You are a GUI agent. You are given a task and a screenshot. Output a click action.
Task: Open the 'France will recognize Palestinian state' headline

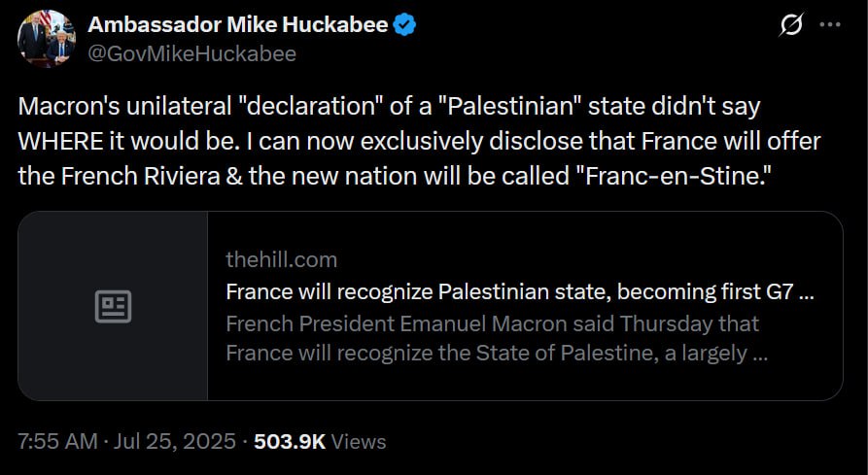519,291
